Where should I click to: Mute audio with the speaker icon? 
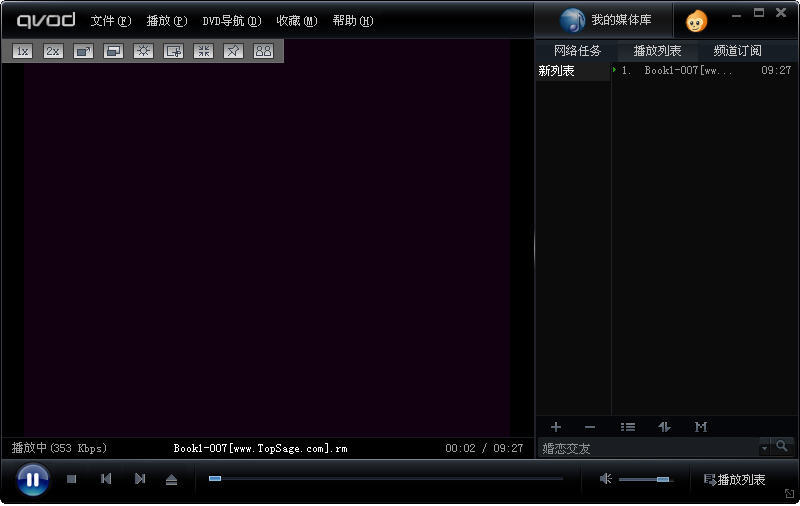coord(606,479)
